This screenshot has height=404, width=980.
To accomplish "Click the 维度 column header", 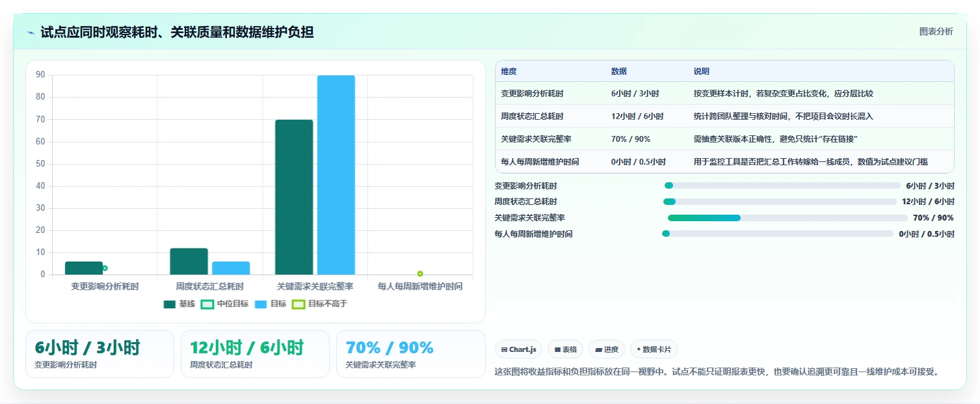I will tap(509, 72).
